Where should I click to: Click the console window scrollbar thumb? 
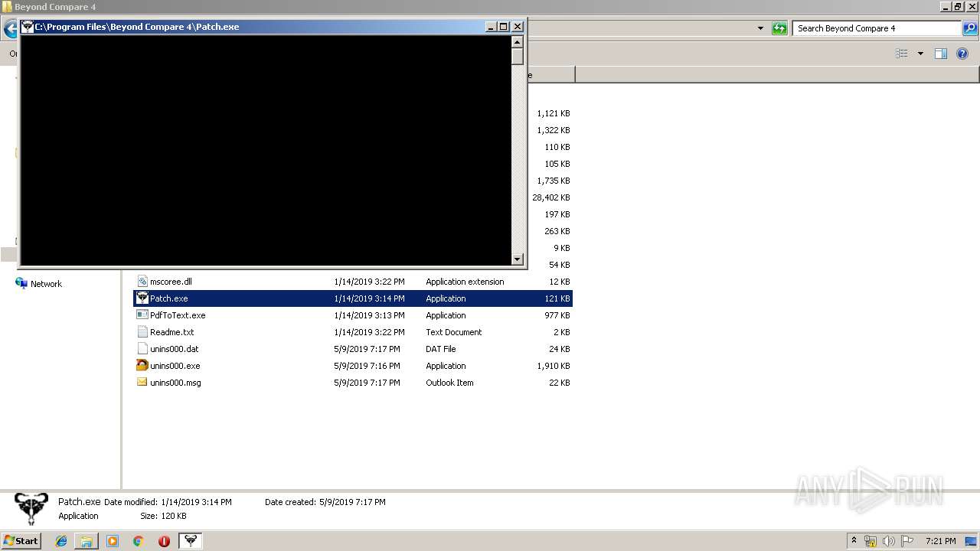coord(518,56)
